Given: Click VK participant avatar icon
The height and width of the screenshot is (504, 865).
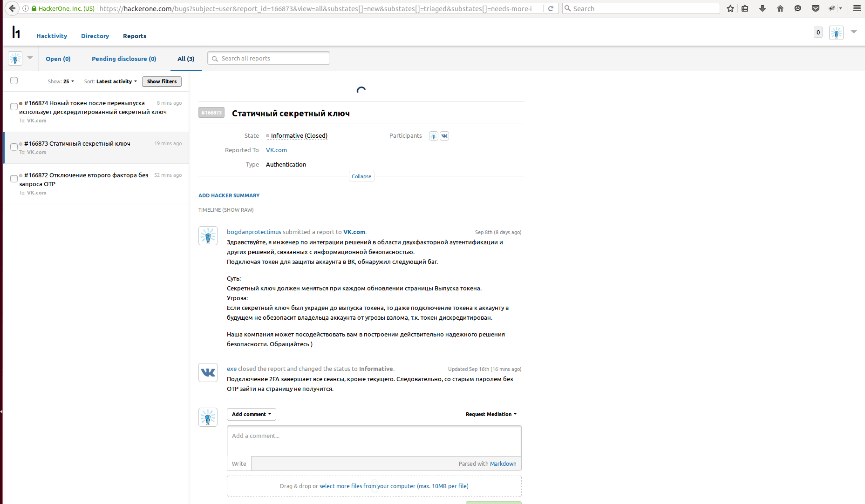Looking at the screenshot, I should coord(444,136).
